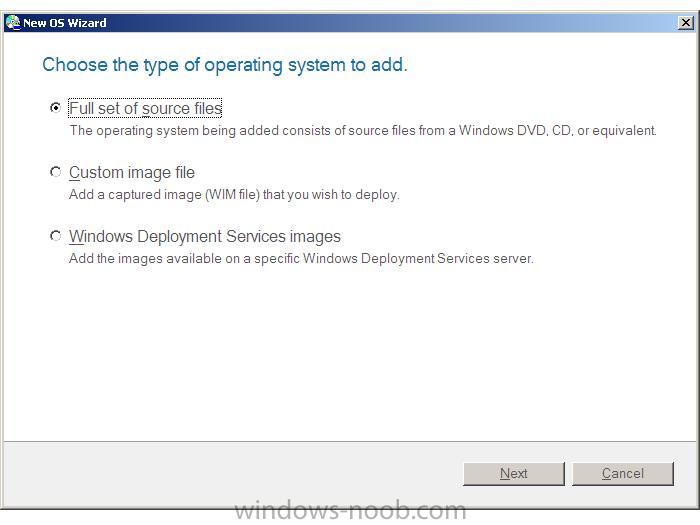This screenshot has width=700, height=525.
Task: Click the 'Custom image file' label text
Action: click(132, 172)
